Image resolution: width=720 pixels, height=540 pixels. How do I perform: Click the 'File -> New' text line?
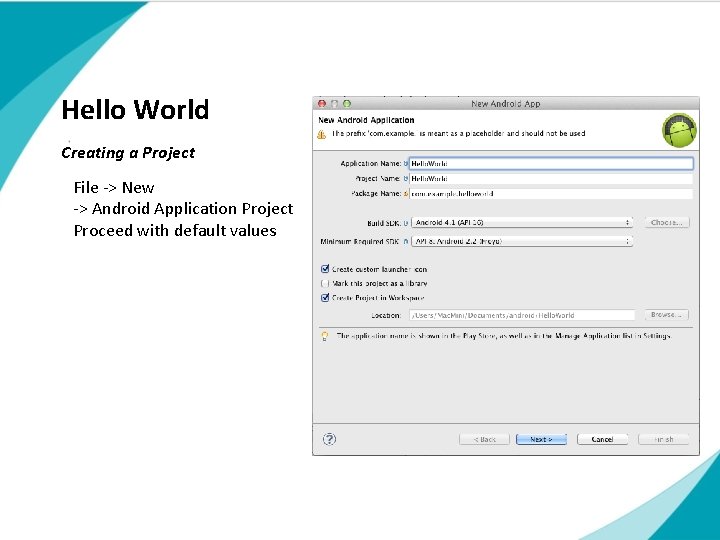click(114, 188)
